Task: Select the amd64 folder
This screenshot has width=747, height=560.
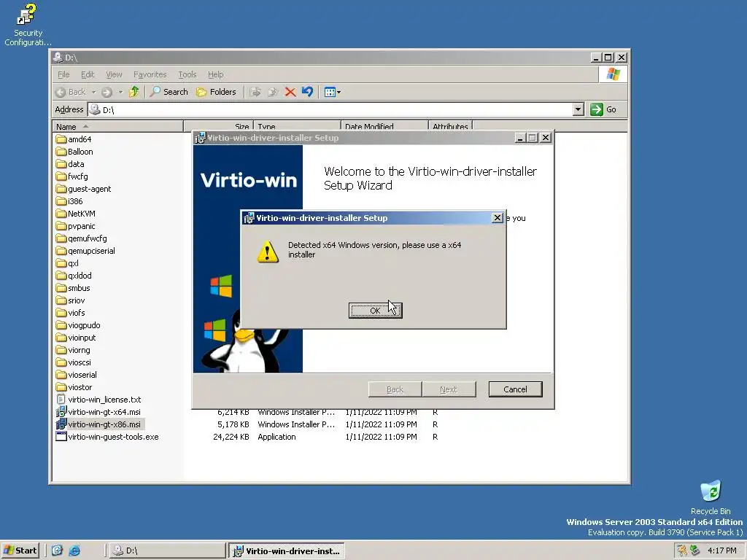Action: (74, 139)
